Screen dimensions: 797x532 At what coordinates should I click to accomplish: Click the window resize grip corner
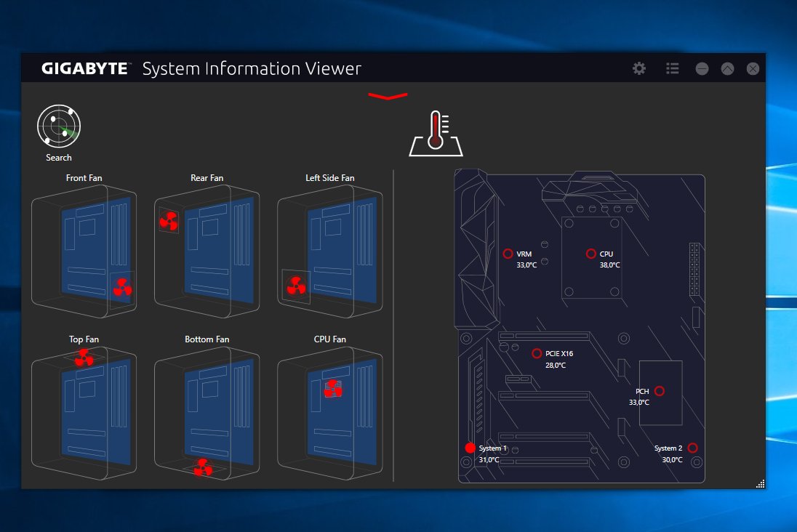tap(760, 483)
